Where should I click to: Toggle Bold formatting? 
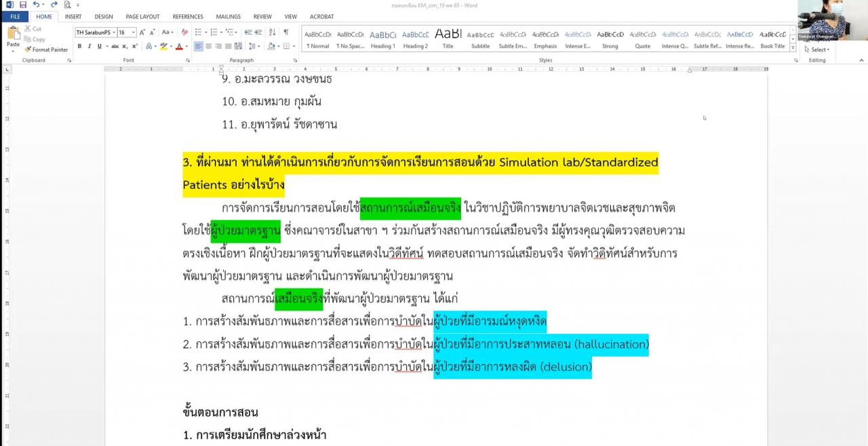click(79, 46)
